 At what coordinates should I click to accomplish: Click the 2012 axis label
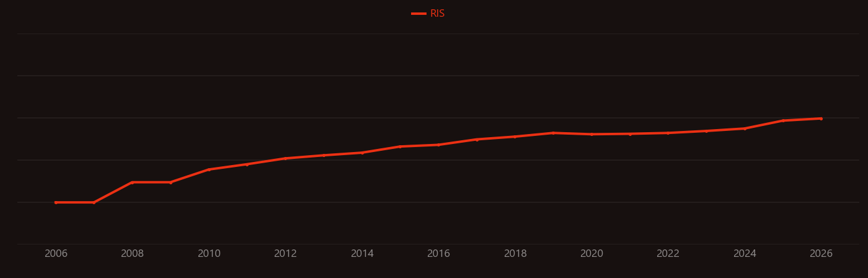pos(285,254)
